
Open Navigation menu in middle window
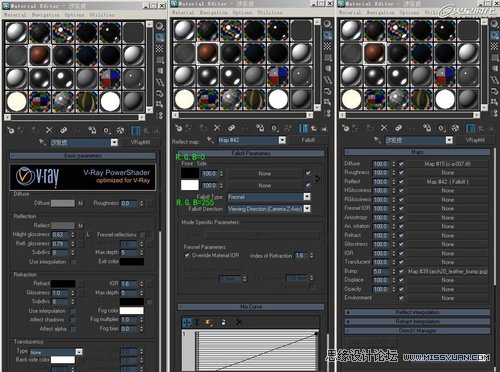(214, 12)
